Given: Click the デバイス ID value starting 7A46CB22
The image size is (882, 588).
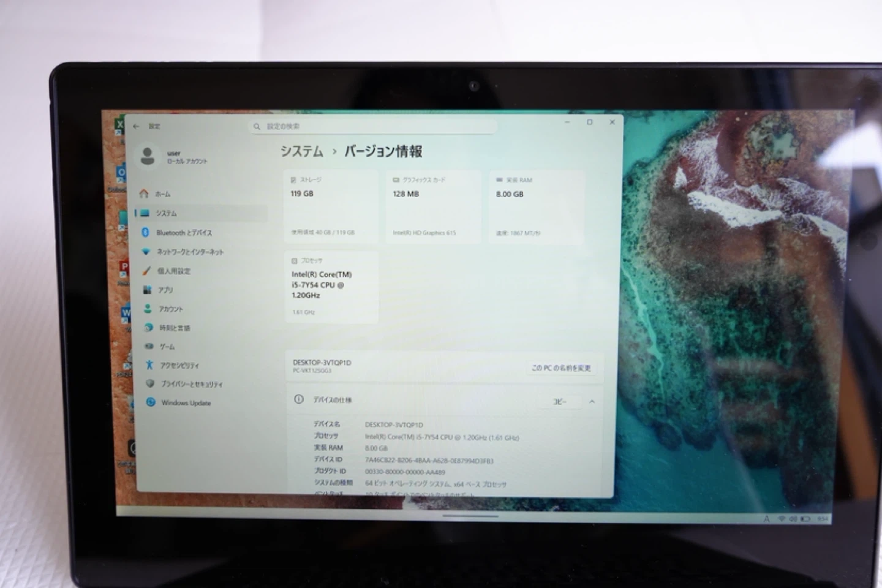Looking at the screenshot, I should (x=429, y=460).
